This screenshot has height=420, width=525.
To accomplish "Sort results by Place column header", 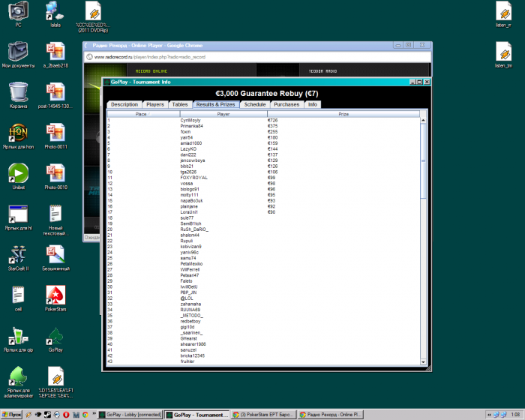I will [143, 114].
